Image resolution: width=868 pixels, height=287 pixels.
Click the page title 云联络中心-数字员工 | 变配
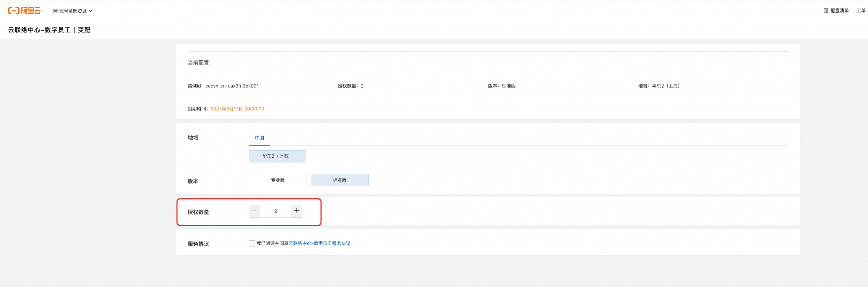tap(49, 30)
